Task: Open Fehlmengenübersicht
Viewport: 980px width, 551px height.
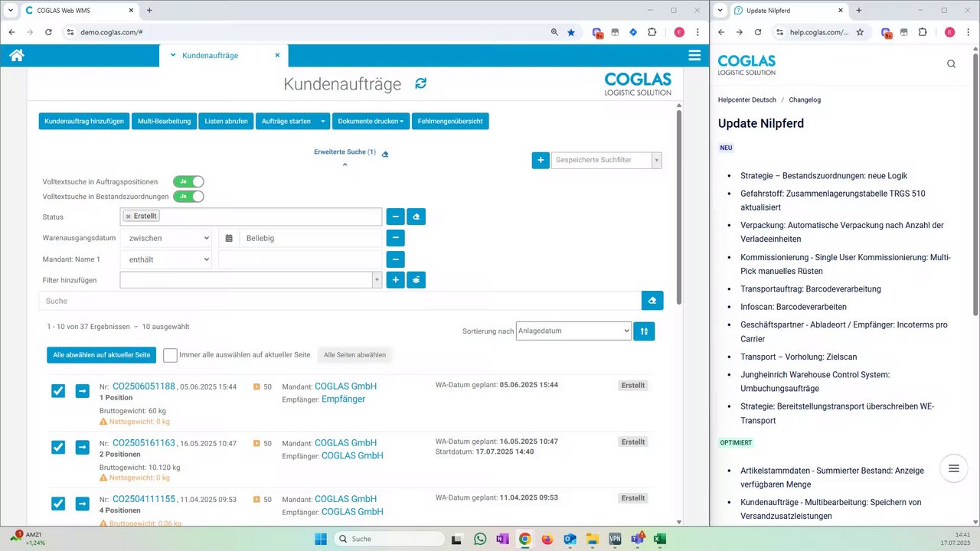Action: point(450,121)
